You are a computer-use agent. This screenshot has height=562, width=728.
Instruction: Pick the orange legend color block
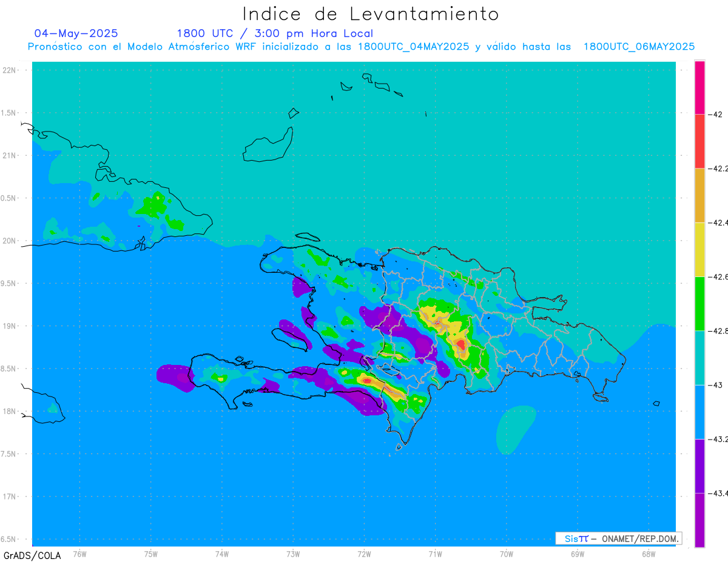(699, 195)
